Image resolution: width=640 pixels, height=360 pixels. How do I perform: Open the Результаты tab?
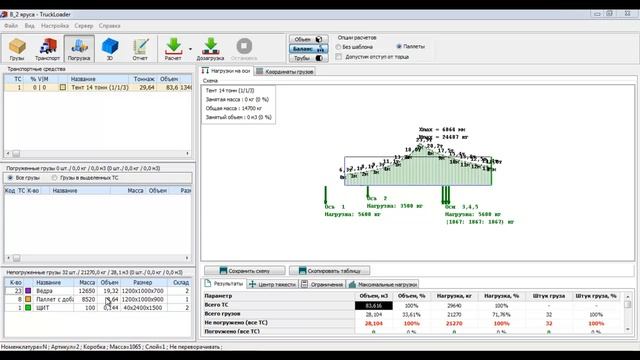click(224, 284)
